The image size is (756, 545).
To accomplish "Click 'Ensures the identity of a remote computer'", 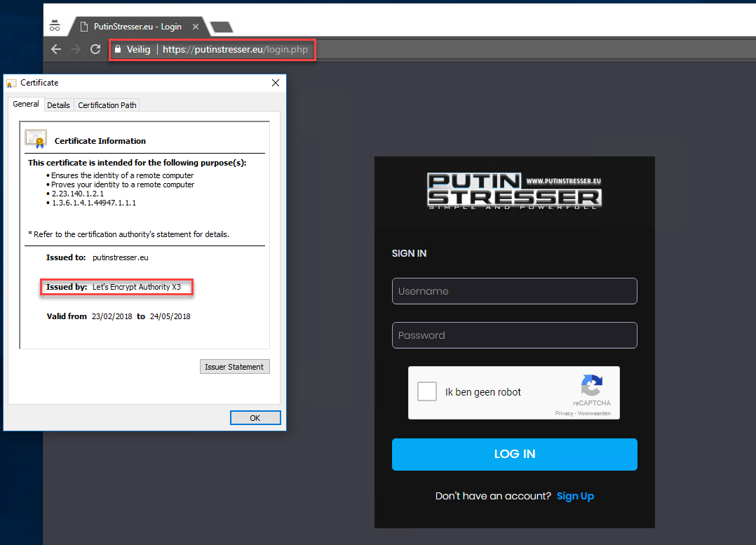I will pyautogui.click(x=123, y=175).
